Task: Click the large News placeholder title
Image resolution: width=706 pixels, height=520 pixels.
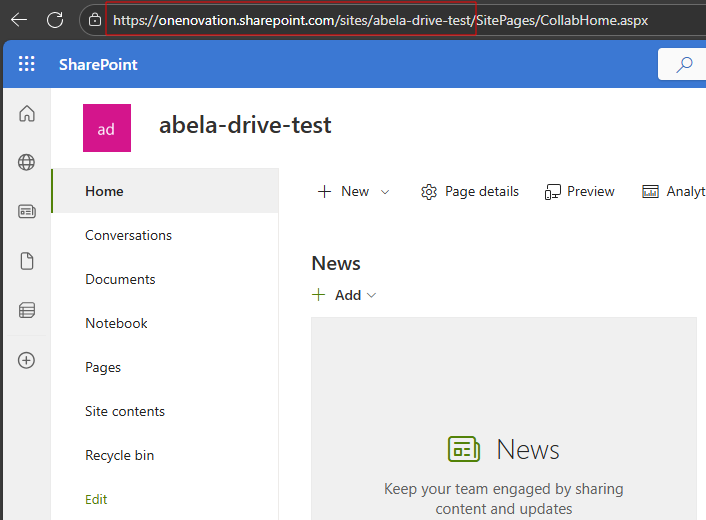Action: point(528,449)
